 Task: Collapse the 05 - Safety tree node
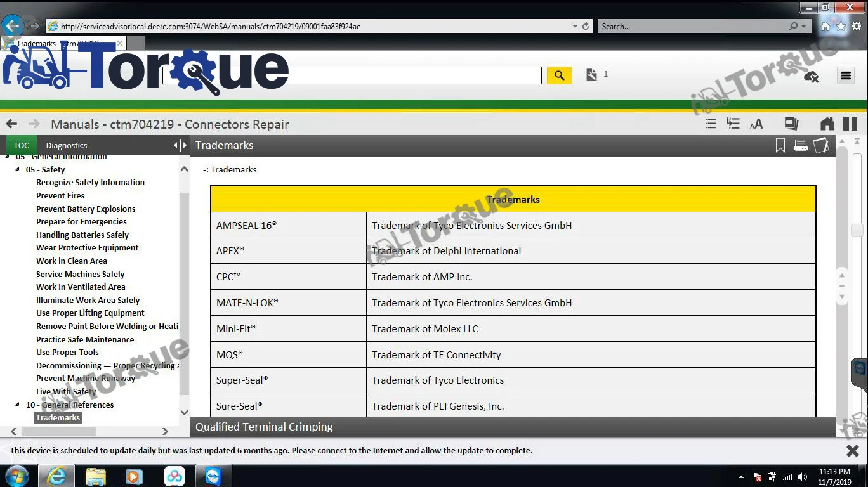18,169
